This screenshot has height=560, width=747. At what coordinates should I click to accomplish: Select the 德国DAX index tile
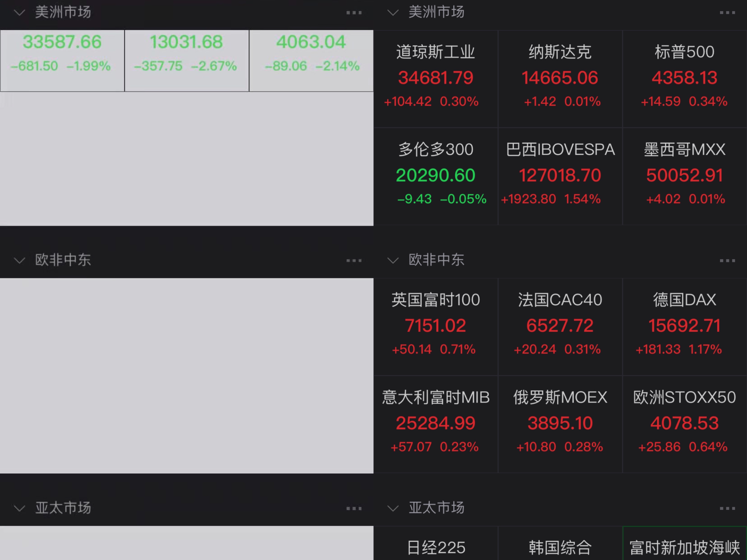pos(685,326)
